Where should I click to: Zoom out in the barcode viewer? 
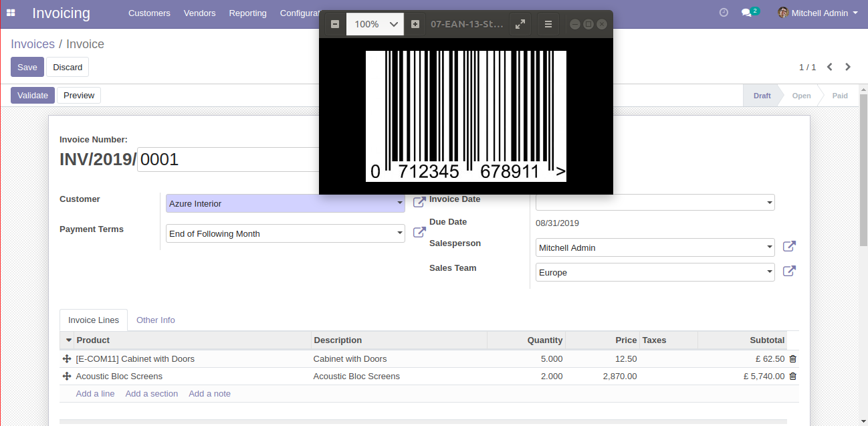[x=335, y=24]
